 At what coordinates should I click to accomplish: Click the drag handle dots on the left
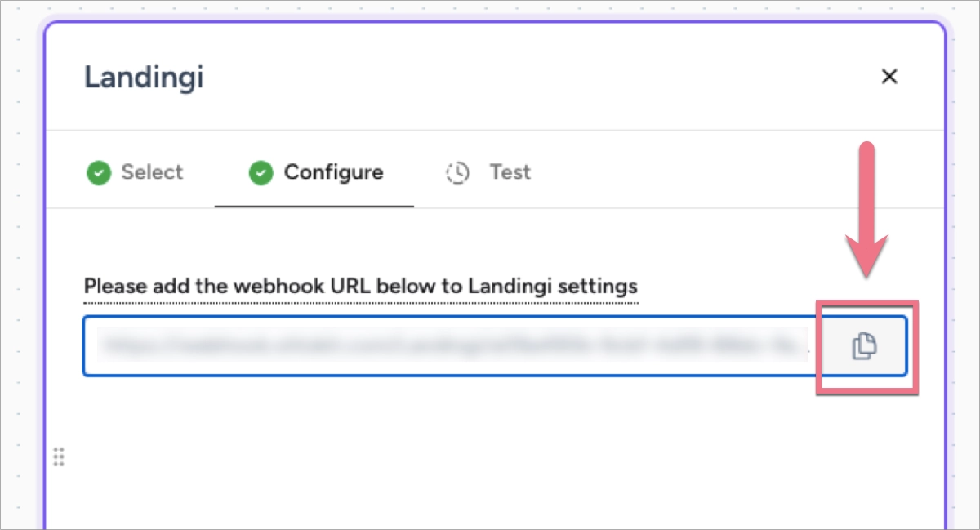coord(58,457)
